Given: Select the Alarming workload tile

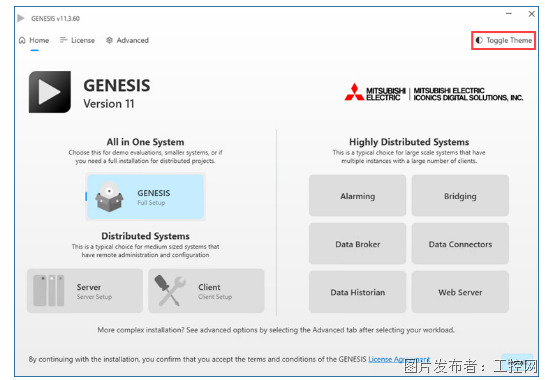Looking at the screenshot, I should tap(357, 196).
